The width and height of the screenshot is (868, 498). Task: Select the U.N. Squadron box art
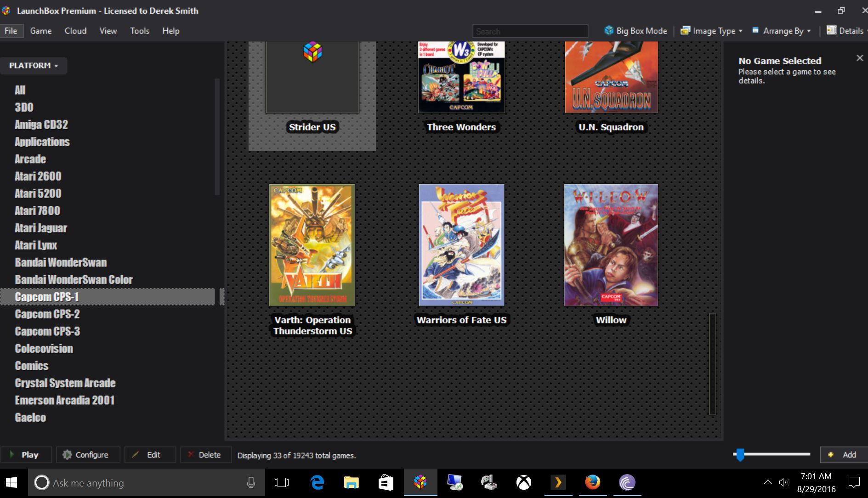(611, 77)
